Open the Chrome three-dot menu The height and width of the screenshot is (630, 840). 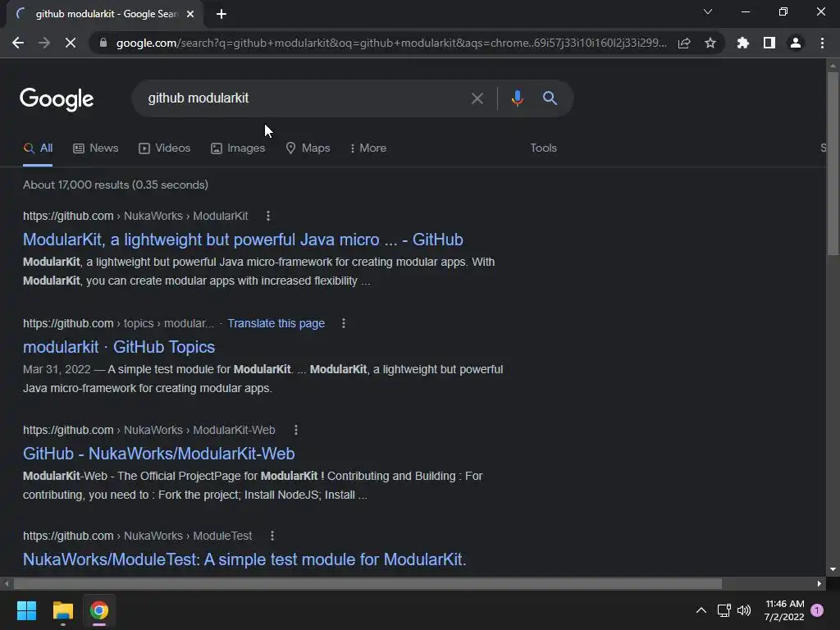pyautogui.click(x=822, y=43)
